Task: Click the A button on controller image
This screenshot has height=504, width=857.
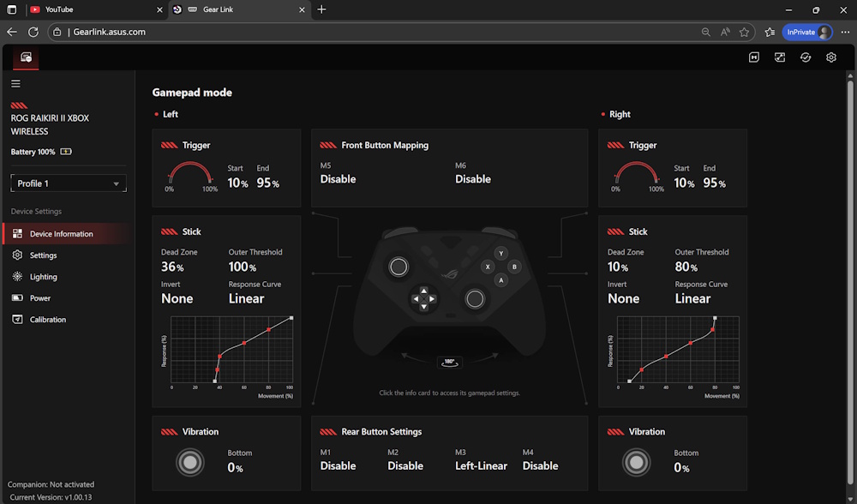Action: 500,280
